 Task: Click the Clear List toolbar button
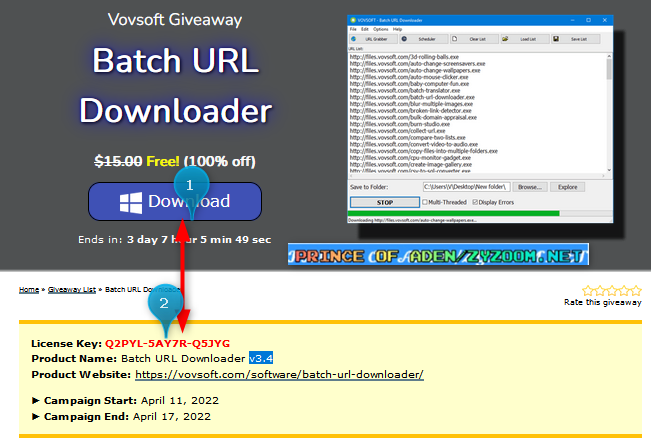475,39
